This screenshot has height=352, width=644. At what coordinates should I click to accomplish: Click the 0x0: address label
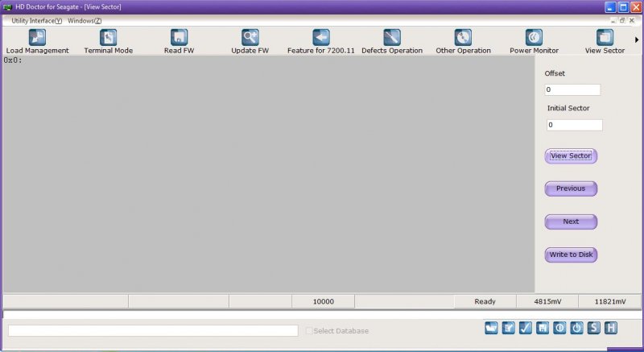pos(13,60)
